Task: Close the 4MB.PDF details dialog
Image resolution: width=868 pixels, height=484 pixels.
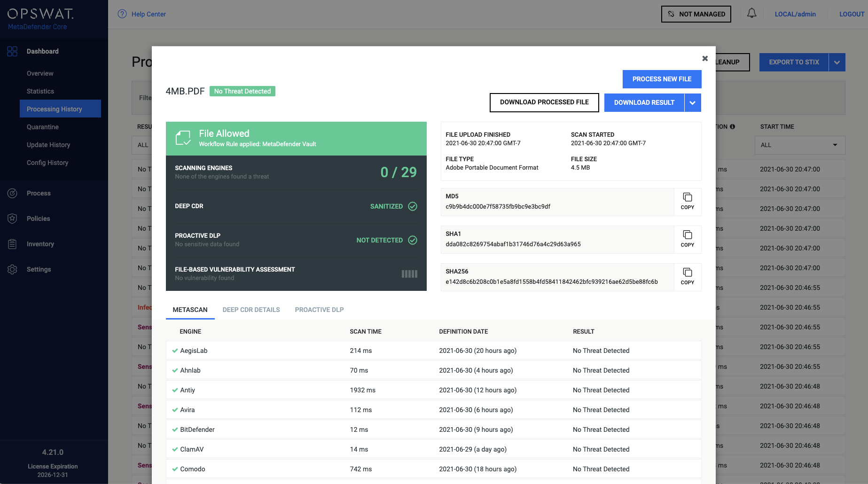Action: tap(705, 58)
